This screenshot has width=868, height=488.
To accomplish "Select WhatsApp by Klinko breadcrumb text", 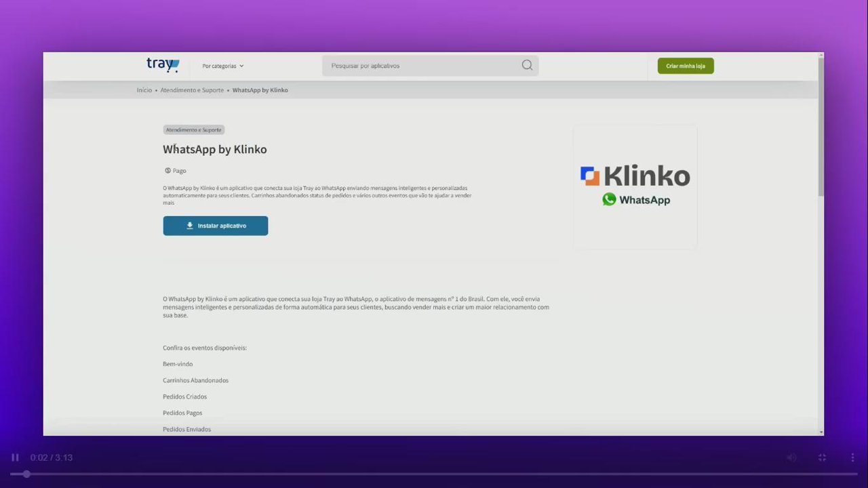I will 260,90.
